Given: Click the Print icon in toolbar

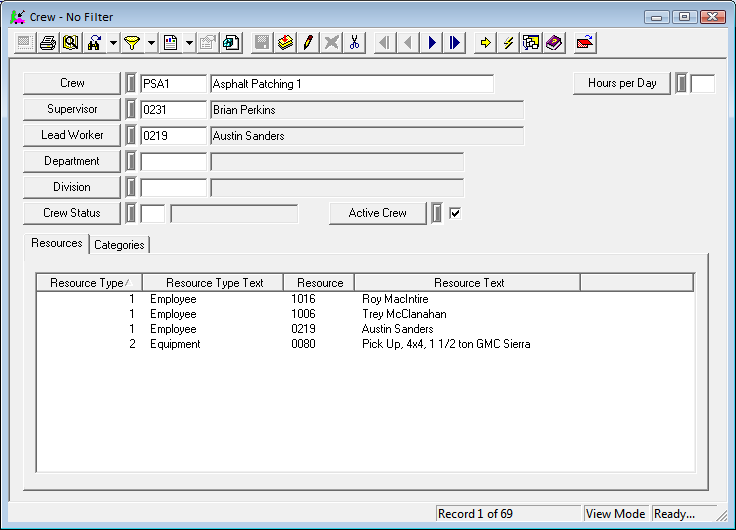Looking at the screenshot, I should point(48,43).
